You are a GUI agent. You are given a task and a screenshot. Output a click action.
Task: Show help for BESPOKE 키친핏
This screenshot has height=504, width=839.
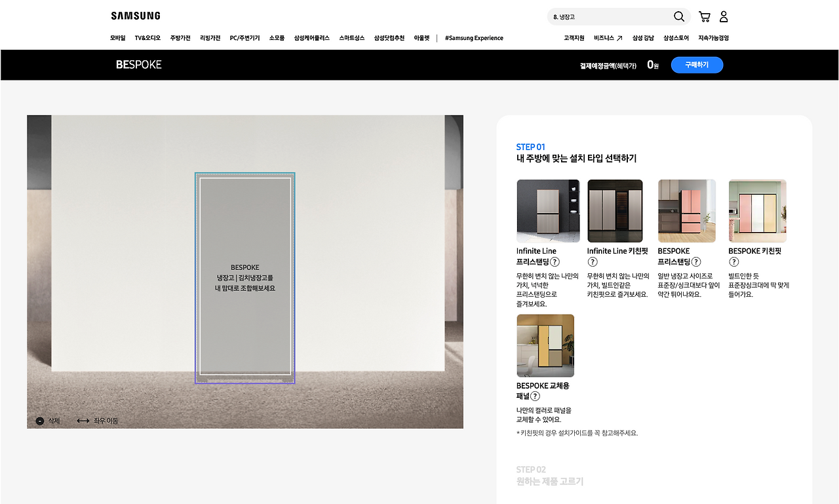tap(734, 262)
